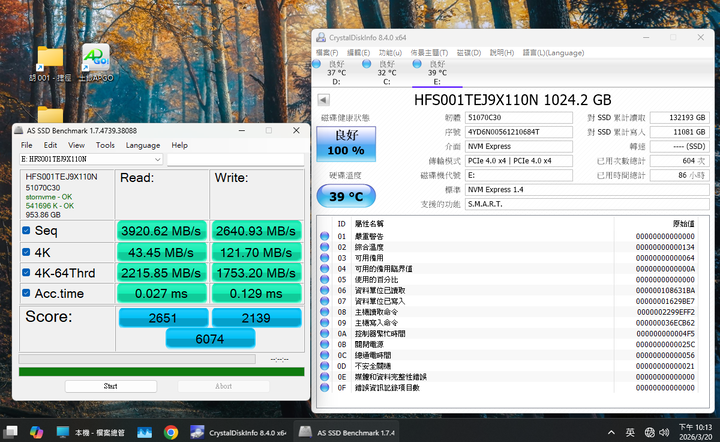Open Google Chrome from the taskbar

point(171,432)
